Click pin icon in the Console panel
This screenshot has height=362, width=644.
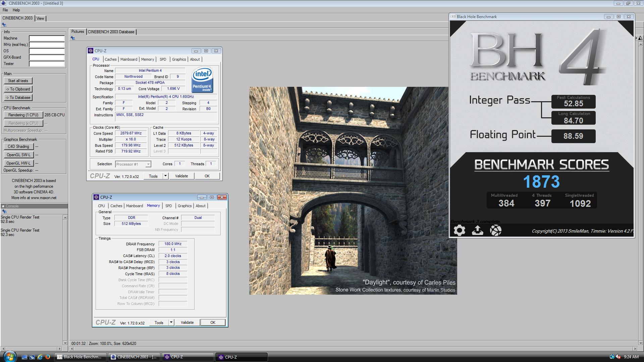pyautogui.click(x=4, y=212)
